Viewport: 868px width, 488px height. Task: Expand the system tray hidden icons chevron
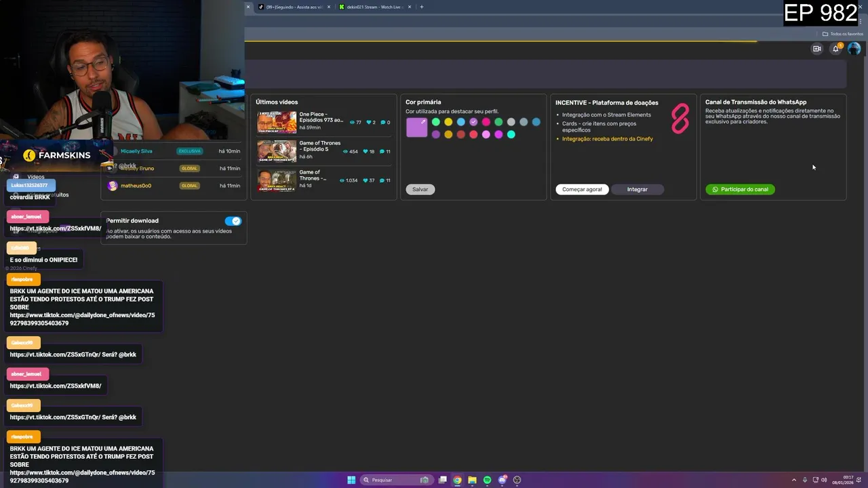(794, 480)
